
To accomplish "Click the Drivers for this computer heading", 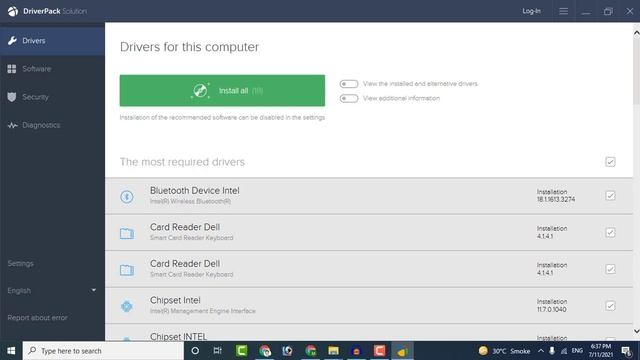I will point(189,47).
